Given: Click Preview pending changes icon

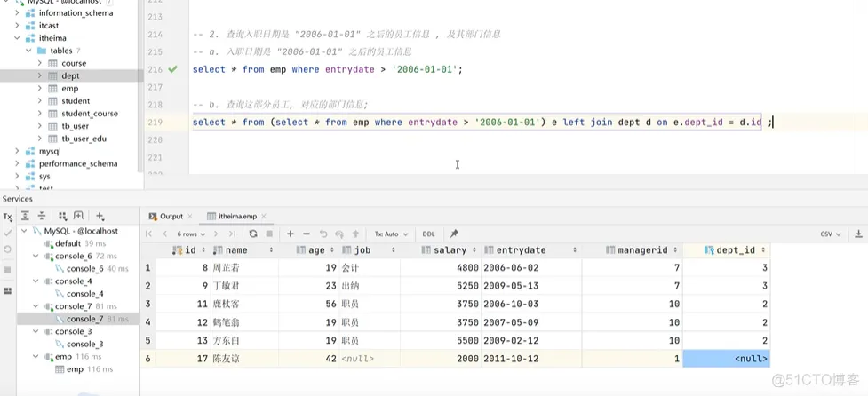Looking at the screenshot, I should pyautogui.click(x=339, y=234).
